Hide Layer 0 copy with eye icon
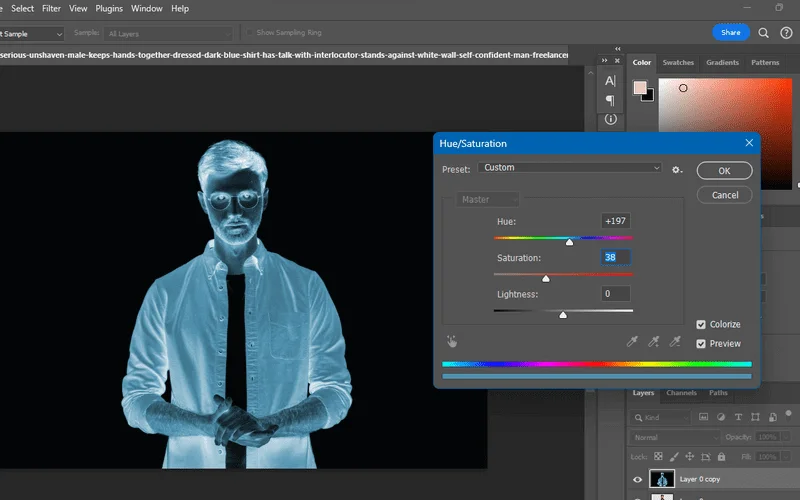 point(637,480)
